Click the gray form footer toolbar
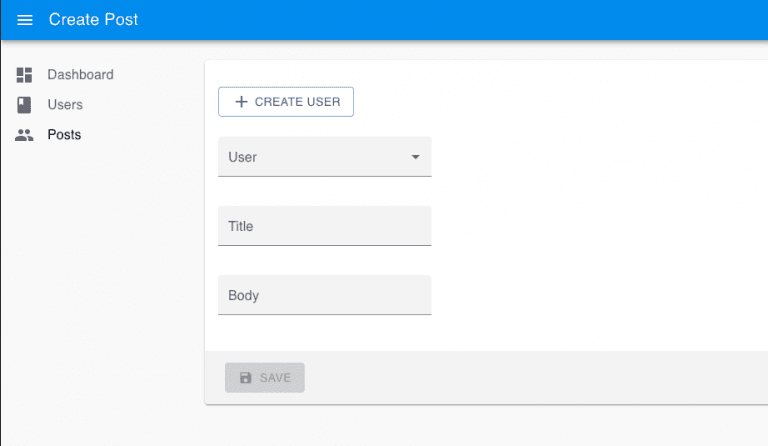This screenshot has height=446, width=768. click(530, 378)
